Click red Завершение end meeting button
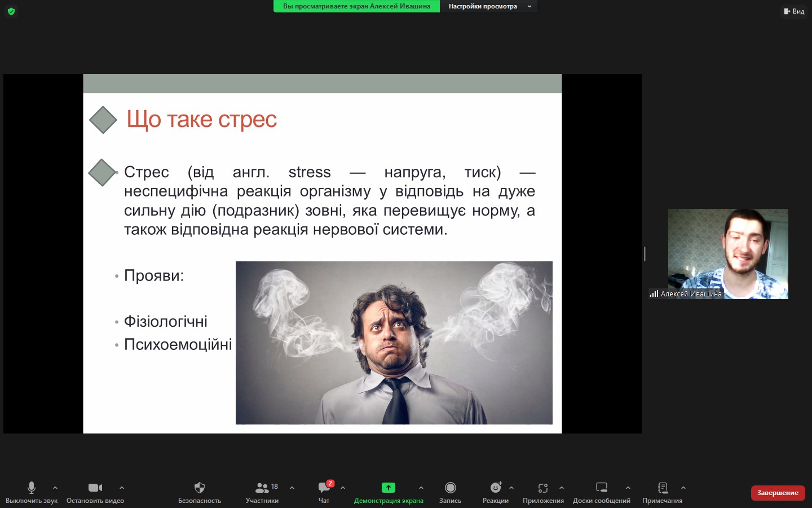Viewport: 812px width, 508px height. 778,493
